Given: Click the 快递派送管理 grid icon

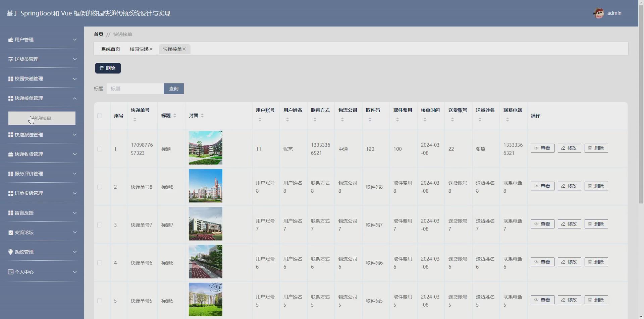Looking at the screenshot, I should 11,135.
